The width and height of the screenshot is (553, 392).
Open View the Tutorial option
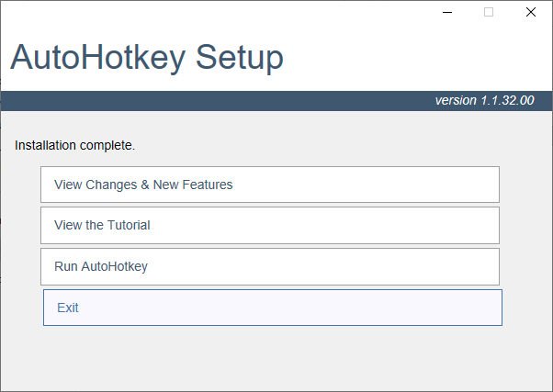[270, 225]
